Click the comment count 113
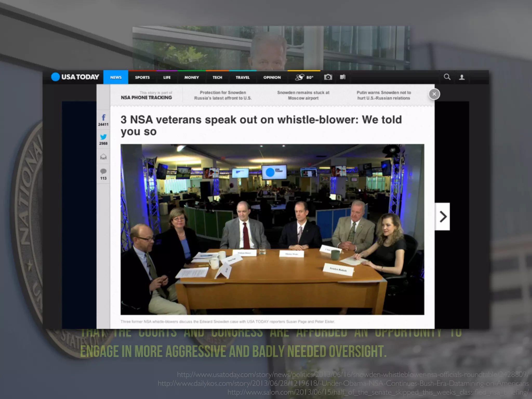Image resolution: width=532 pixels, height=399 pixels. 103,178
